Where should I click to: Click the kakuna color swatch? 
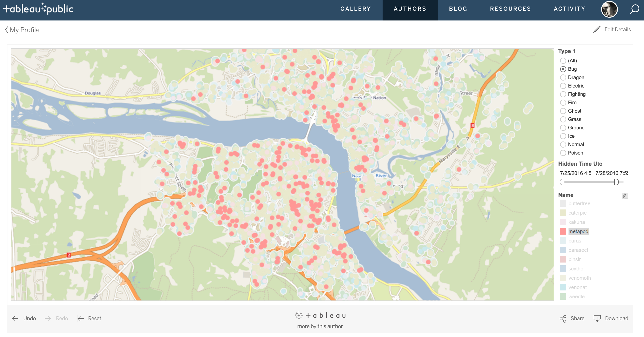point(563,222)
